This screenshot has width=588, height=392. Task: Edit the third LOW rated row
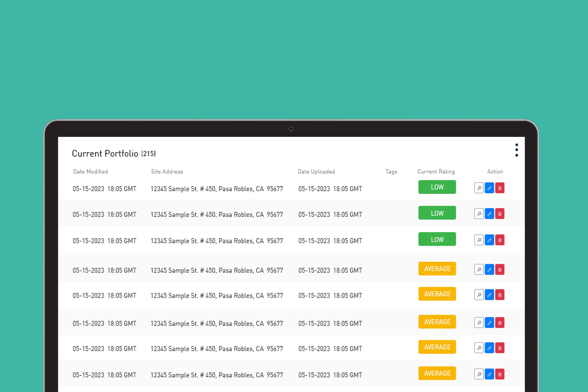(489, 240)
